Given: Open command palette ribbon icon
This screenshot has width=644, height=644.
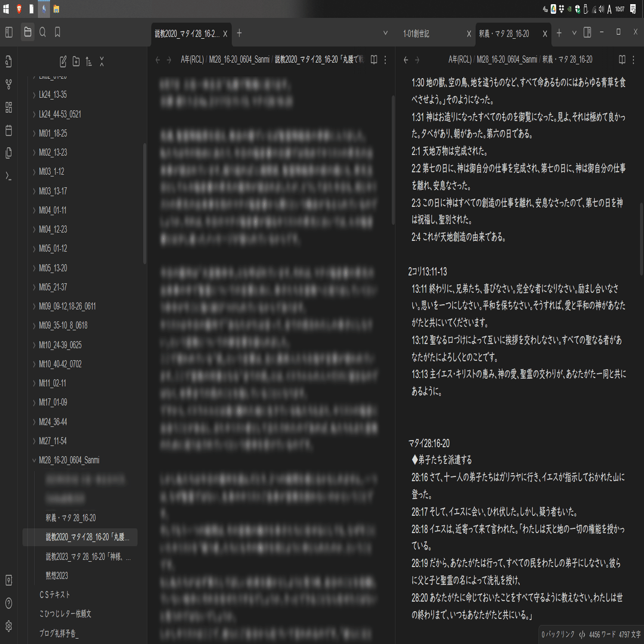Looking at the screenshot, I should [8, 176].
